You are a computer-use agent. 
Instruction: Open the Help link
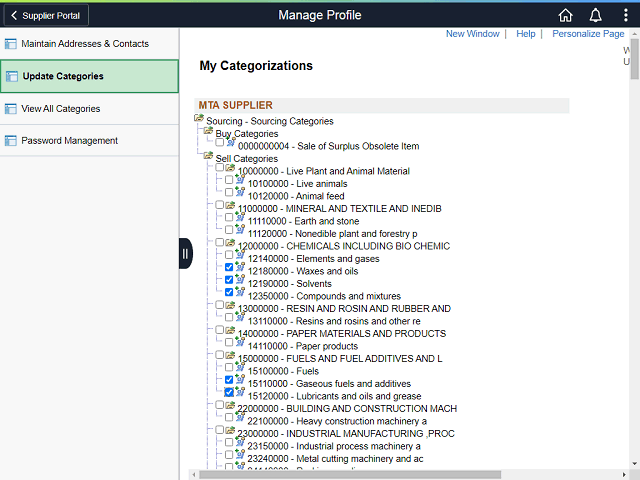pos(525,34)
